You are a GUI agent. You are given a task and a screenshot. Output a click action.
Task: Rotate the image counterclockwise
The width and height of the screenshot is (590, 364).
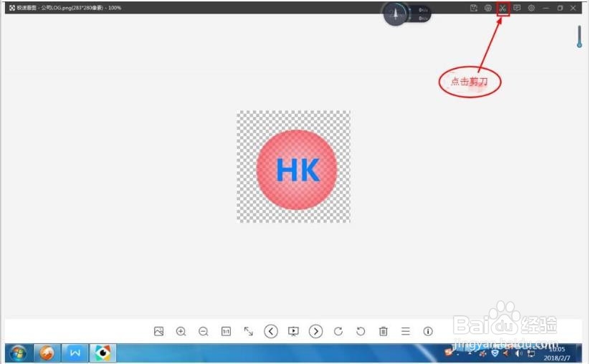pos(361,331)
